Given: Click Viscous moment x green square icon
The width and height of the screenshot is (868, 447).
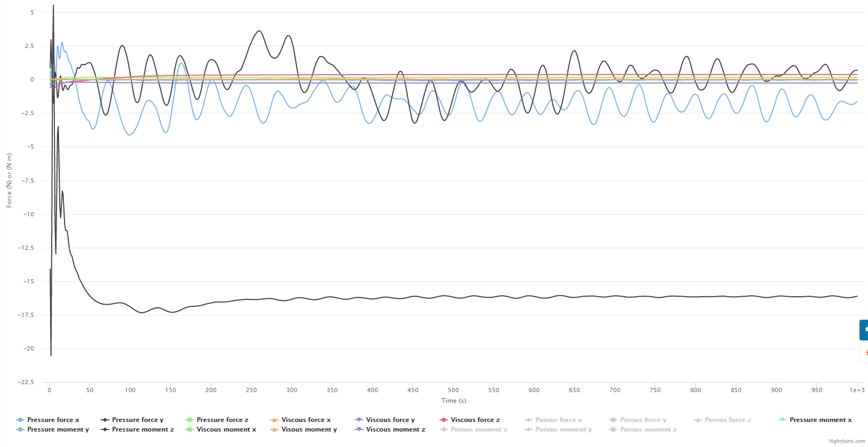Looking at the screenshot, I should tap(189, 429).
